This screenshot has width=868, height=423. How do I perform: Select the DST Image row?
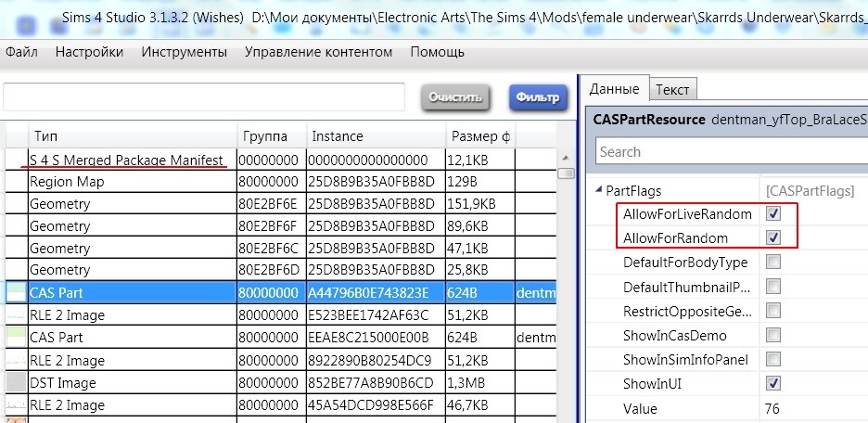281,382
